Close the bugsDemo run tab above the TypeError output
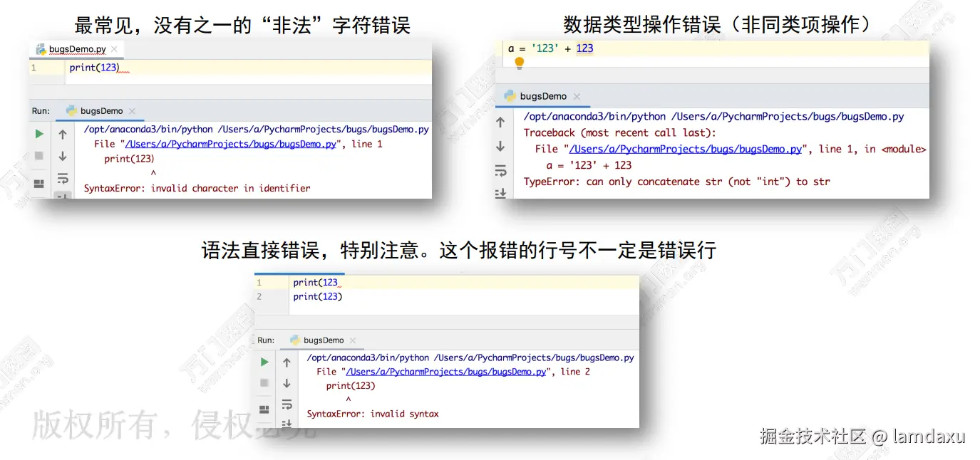The image size is (980, 460). coord(577,96)
